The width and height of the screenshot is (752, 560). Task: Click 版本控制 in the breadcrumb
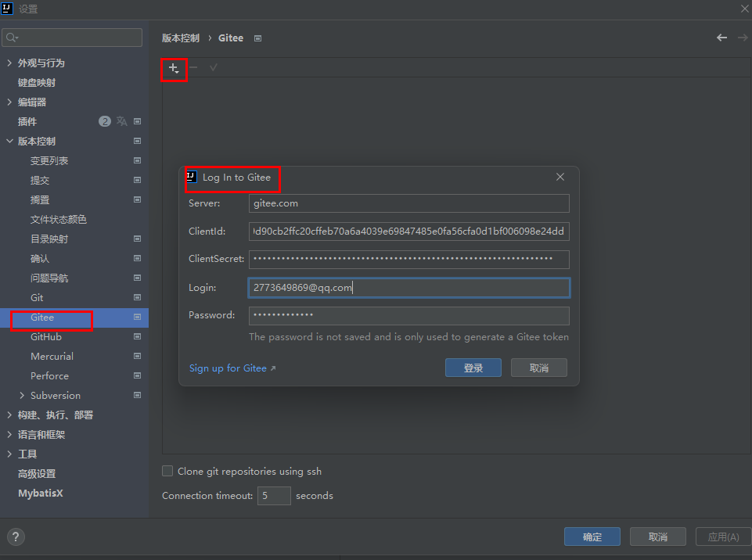(180, 38)
